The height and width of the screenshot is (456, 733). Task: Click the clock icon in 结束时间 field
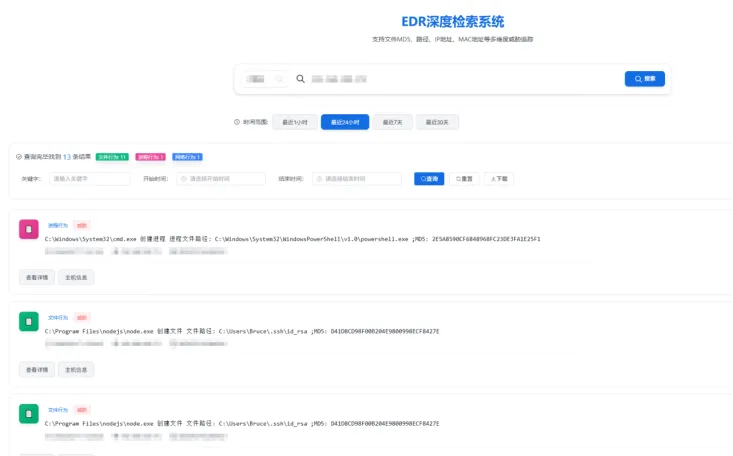pos(319,179)
